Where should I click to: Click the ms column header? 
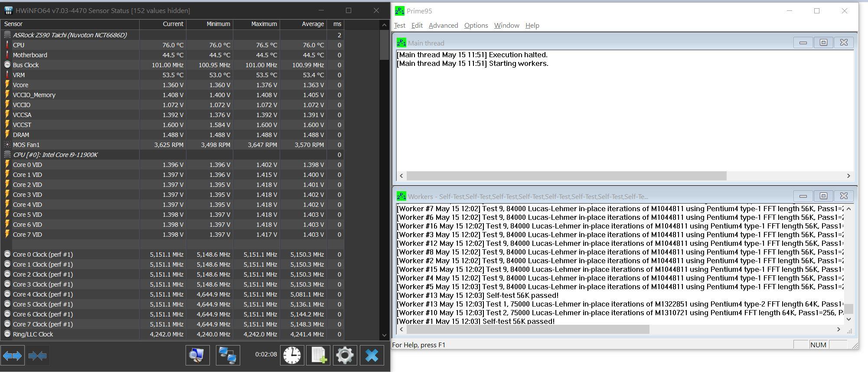pos(336,24)
